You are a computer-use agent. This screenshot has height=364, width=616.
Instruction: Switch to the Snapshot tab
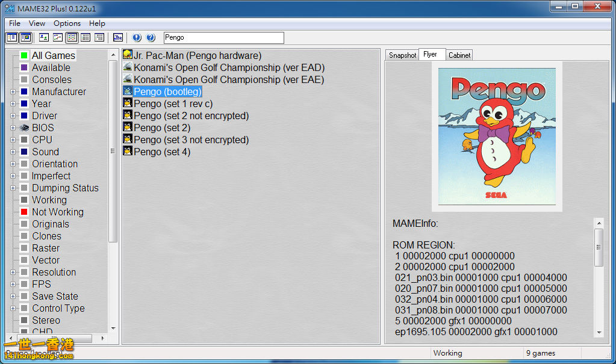[x=402, y=55]
